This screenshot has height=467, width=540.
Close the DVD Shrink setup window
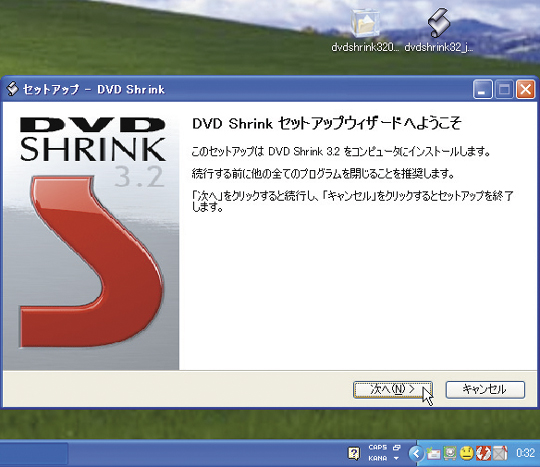[525, 90]
